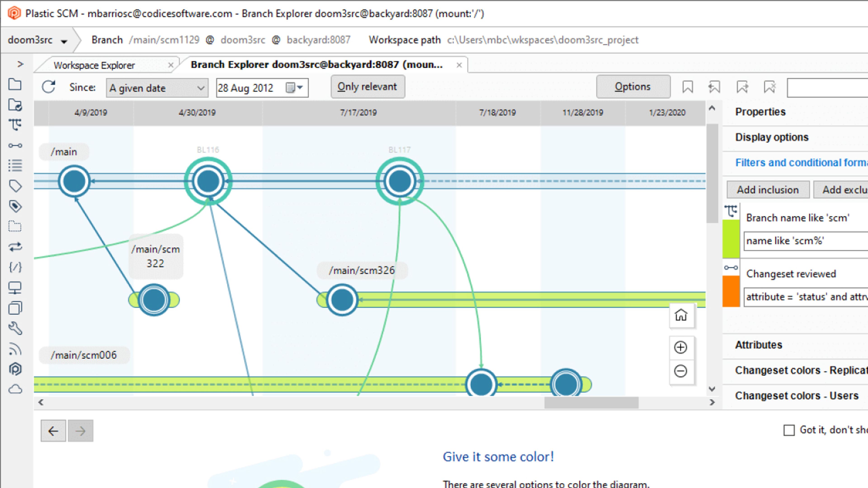The height and width of the screenshot is (488, 868).
Task: Click the refresh icon in Branch Explorer toolbar
Action: (49, 87)
